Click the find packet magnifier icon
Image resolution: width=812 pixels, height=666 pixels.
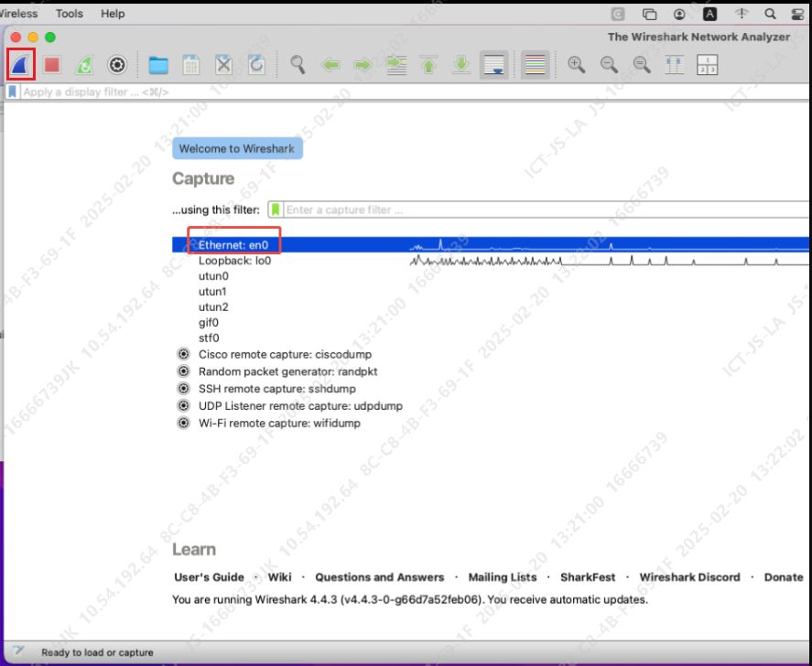[x=298, y=65]
